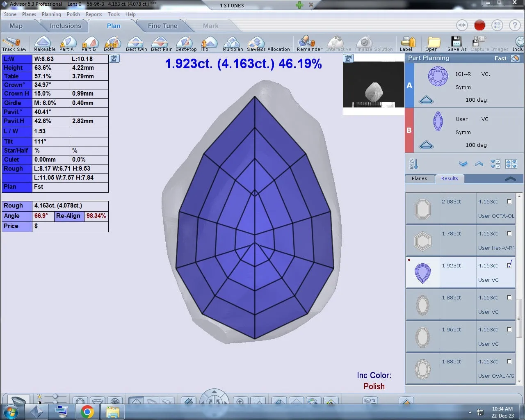Click the Makeable toolbar icon
This screenshot has height=420, width=525.
(44, 44)
